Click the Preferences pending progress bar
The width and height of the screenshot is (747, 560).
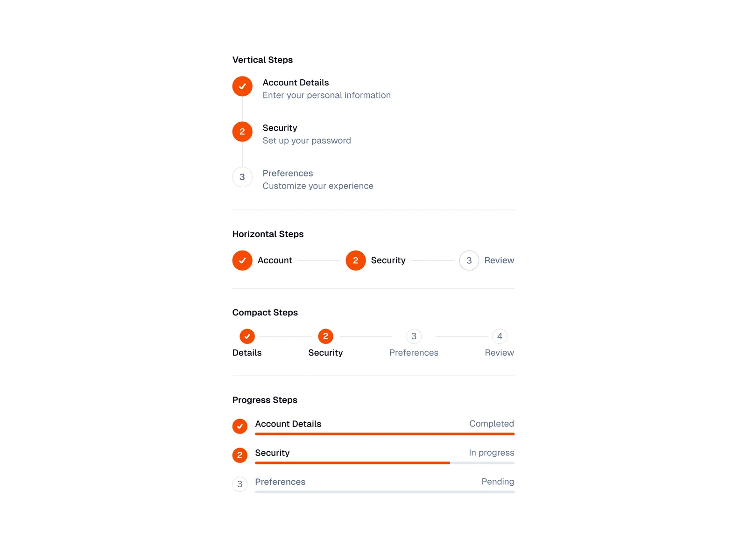pyautogui.click(x=384, y=492)
